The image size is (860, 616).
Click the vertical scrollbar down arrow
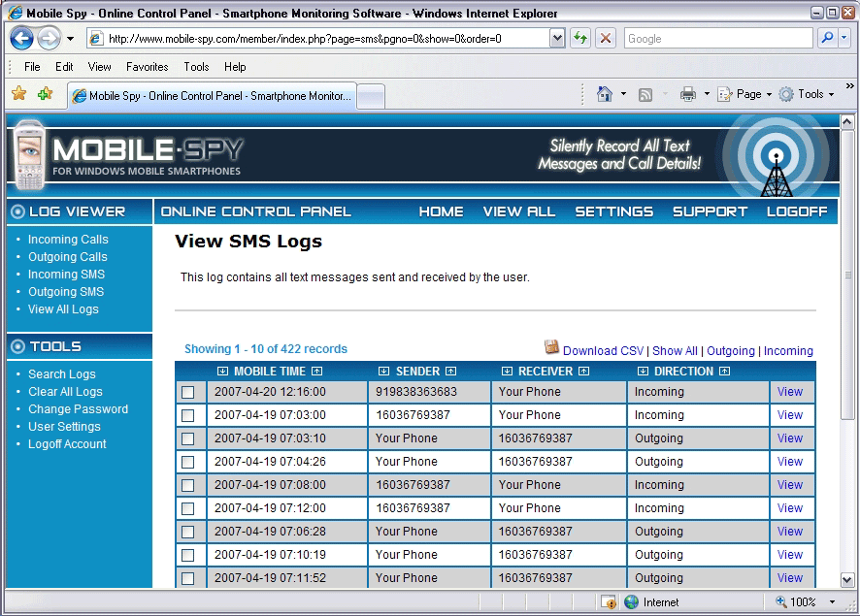point(846,579)
